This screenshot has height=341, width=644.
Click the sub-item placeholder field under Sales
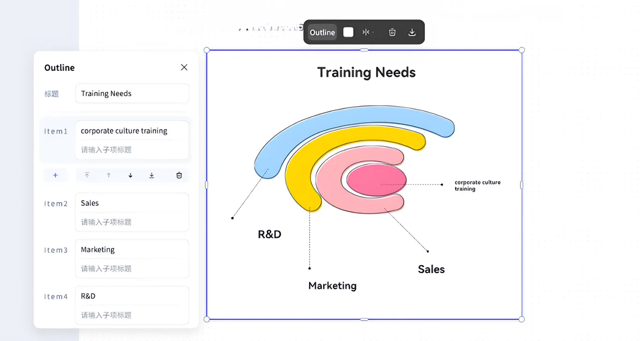click(132, 222)
